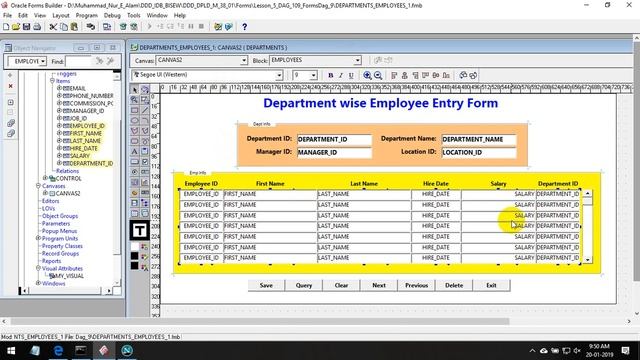Select the DEPARTMENT_NAME field on canvas
The width and height of the screenshot is (640, 360).
tap(479, 139)
